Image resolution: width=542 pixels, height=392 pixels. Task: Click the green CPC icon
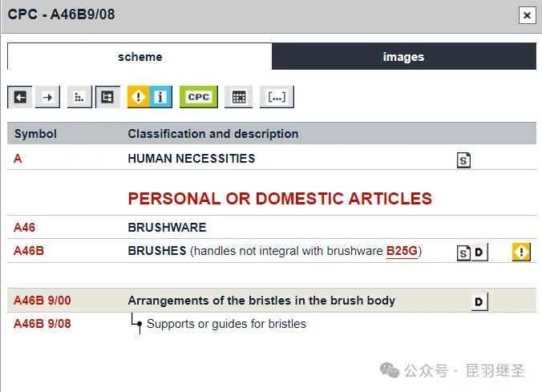[198, 97]
